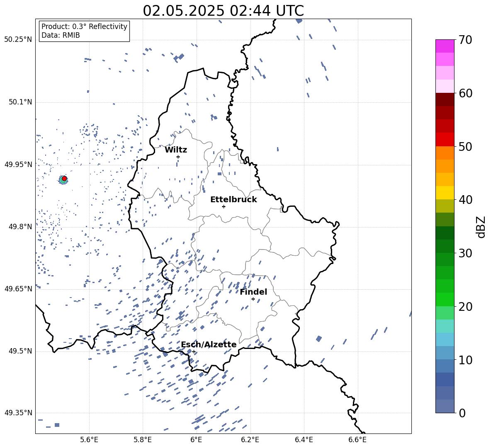Click the 49.35°N latitude label
The height and width of the screenshot is (448, 491).
tap(18, 413)
